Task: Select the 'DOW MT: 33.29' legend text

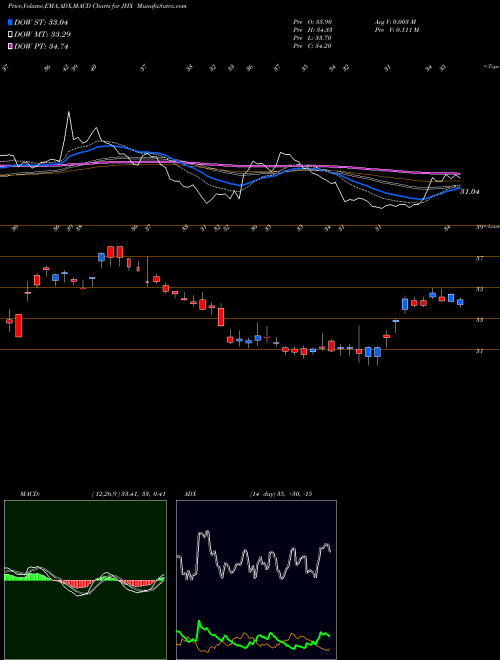Action: click(x=42, y=35)
